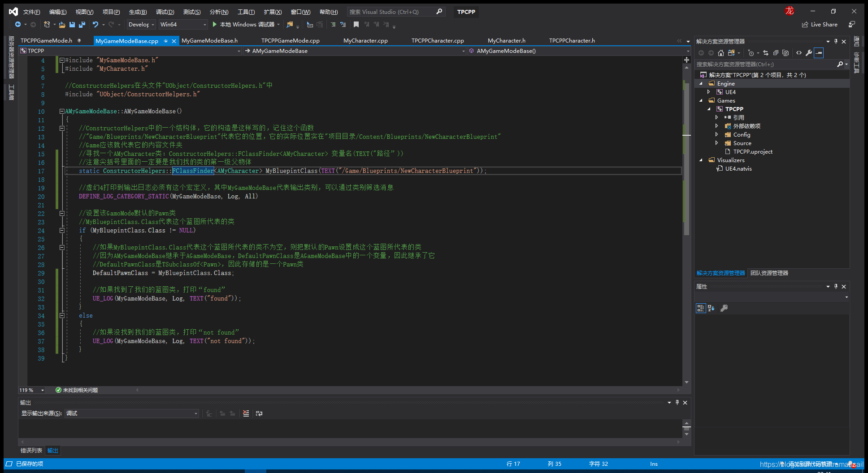This screenshot has height=473, width=868.
Task: Close the MyGameModeBase.cpp tab
Action: pyautogui.click(x=174, y=41)
